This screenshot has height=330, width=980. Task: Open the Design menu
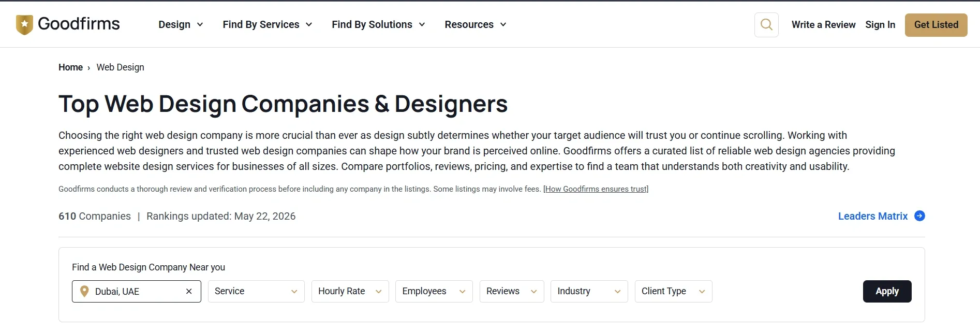coord(181,24)
